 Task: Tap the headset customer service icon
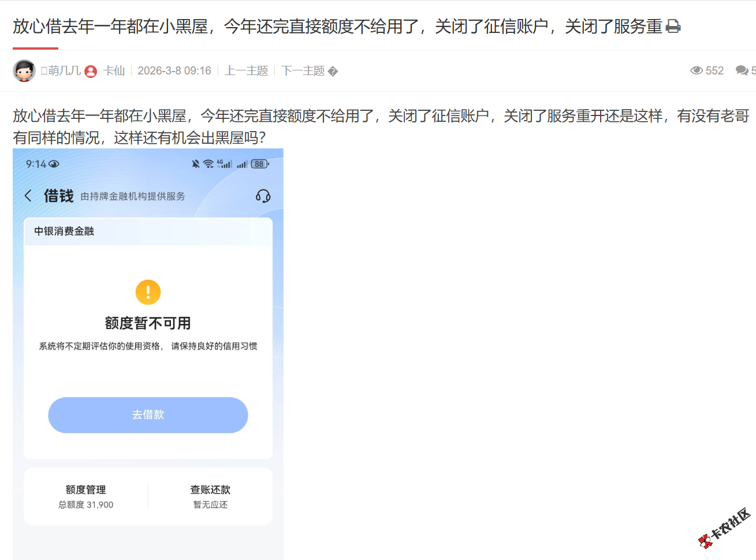pos(263,196)
